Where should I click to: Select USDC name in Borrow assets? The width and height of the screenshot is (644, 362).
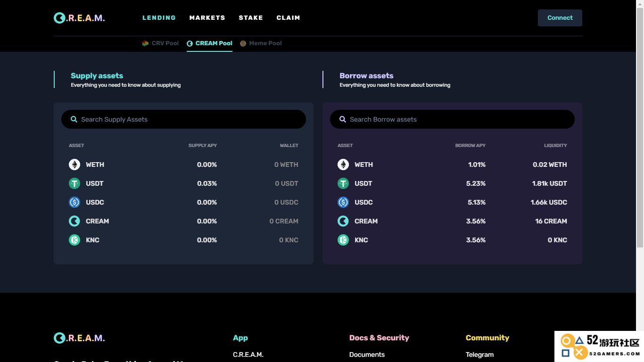[x=363, y=202]
